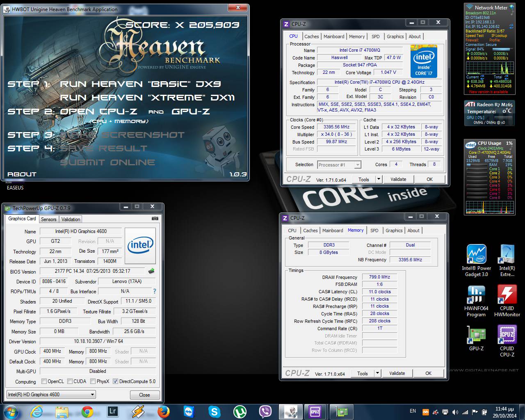The height and width of the screenshot is (420, 525).
Task: Launch Firefox from the taskbar
Action: coord(164,411)
